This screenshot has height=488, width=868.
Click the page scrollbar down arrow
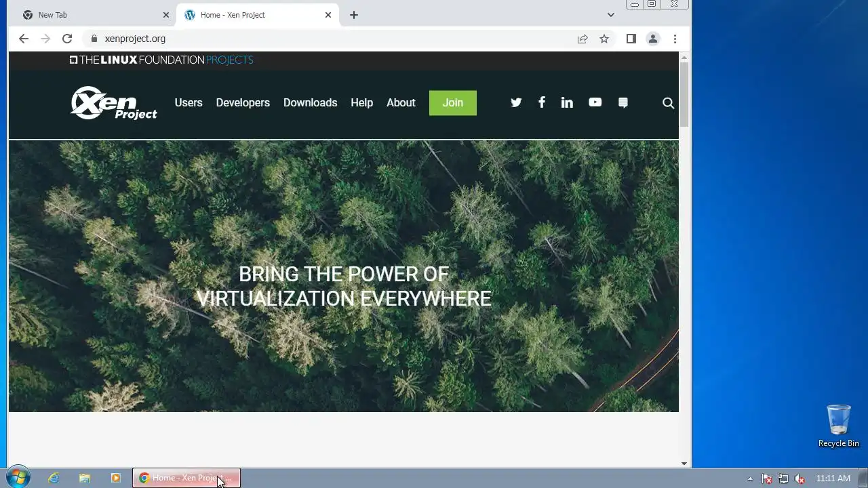pos(684,464)
